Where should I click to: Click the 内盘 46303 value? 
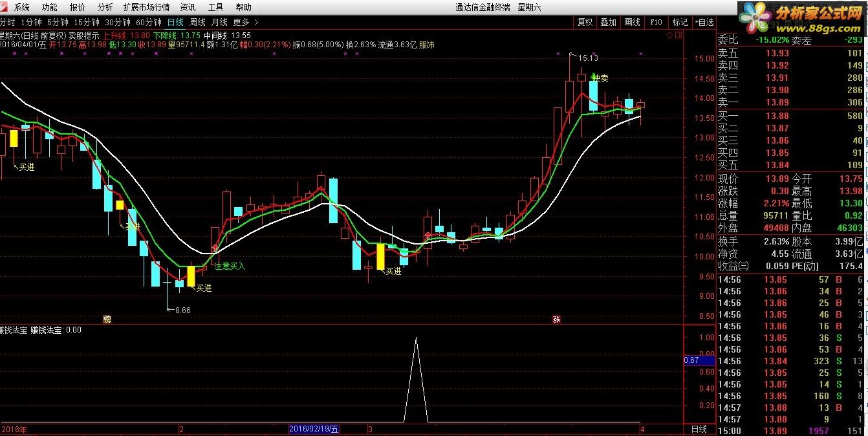849,228
